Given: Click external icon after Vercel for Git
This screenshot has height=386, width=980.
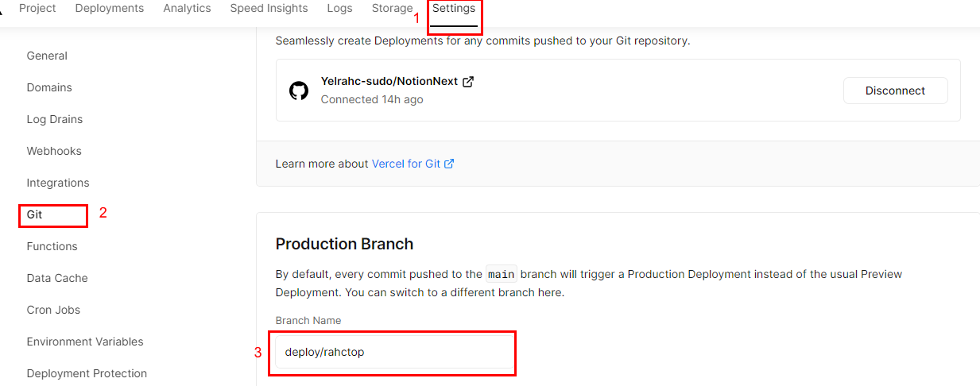Looking at the screenshot, I should pos(449,164).
